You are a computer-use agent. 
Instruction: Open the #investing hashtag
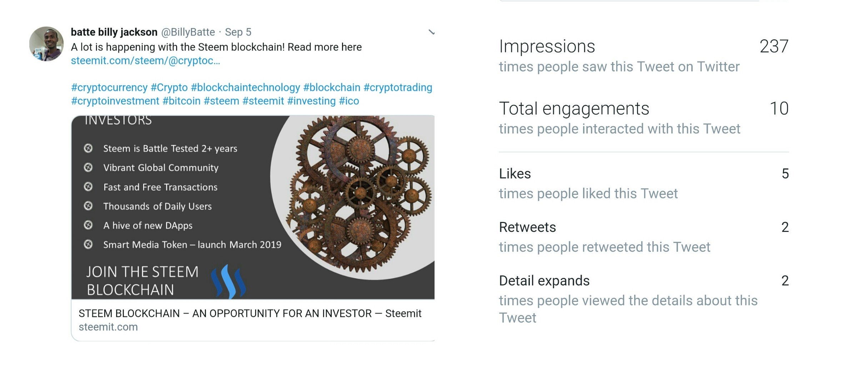[x=312, y=101]
